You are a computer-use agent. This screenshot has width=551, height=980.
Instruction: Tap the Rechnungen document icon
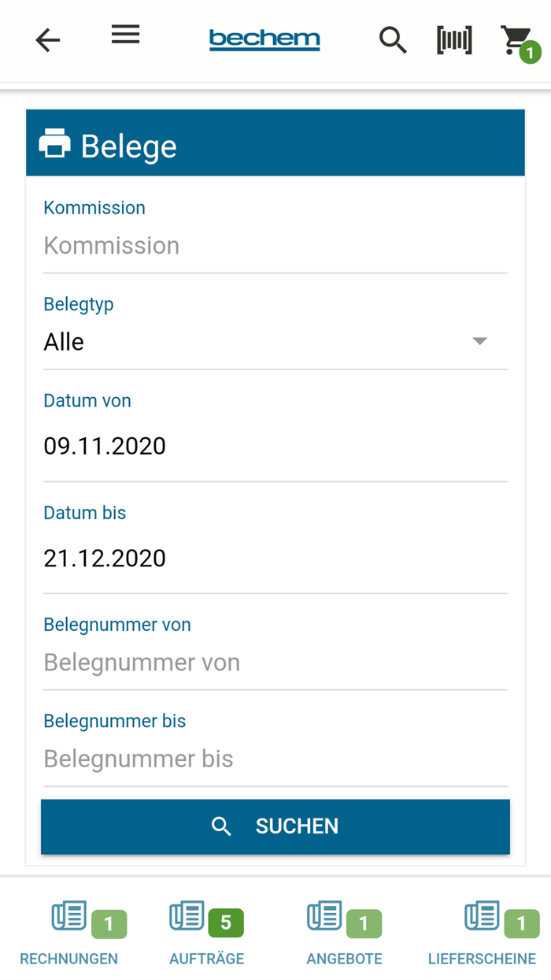(69, 918)
